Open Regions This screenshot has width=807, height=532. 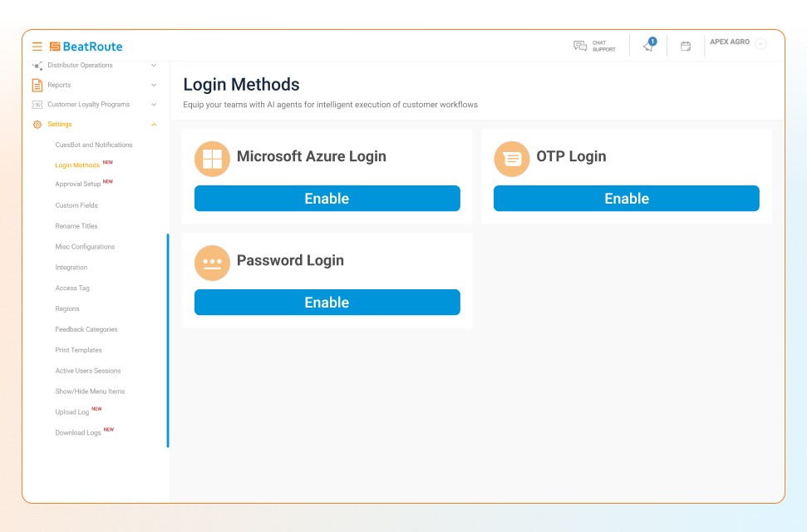pos(67,308)
